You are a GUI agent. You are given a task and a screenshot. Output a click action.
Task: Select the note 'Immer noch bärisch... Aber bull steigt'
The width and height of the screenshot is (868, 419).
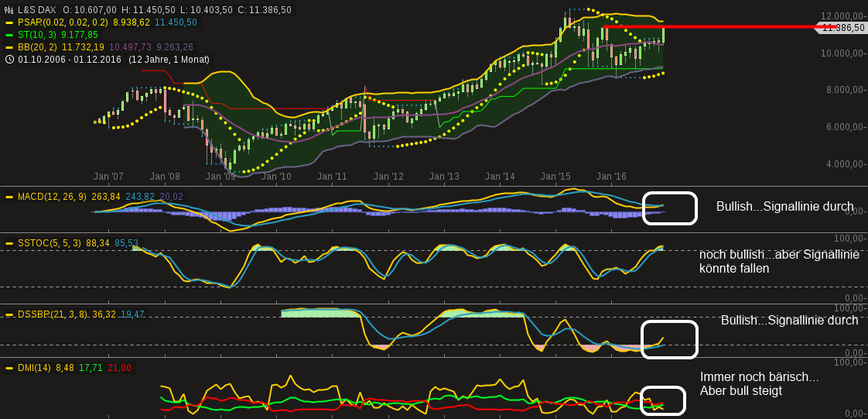(760, 384)
